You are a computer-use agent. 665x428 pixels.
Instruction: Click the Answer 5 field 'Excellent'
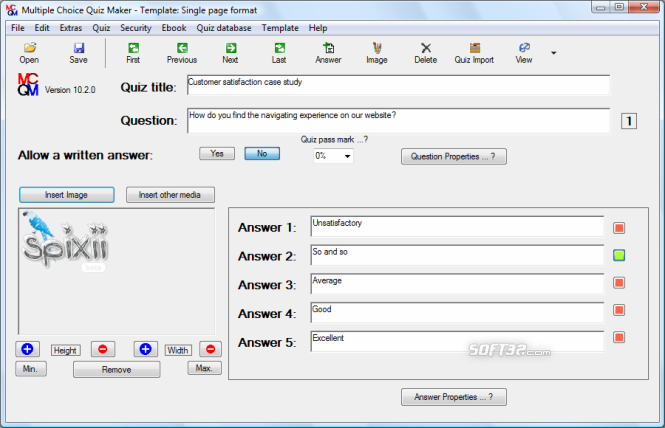click(x=457, y=341)
